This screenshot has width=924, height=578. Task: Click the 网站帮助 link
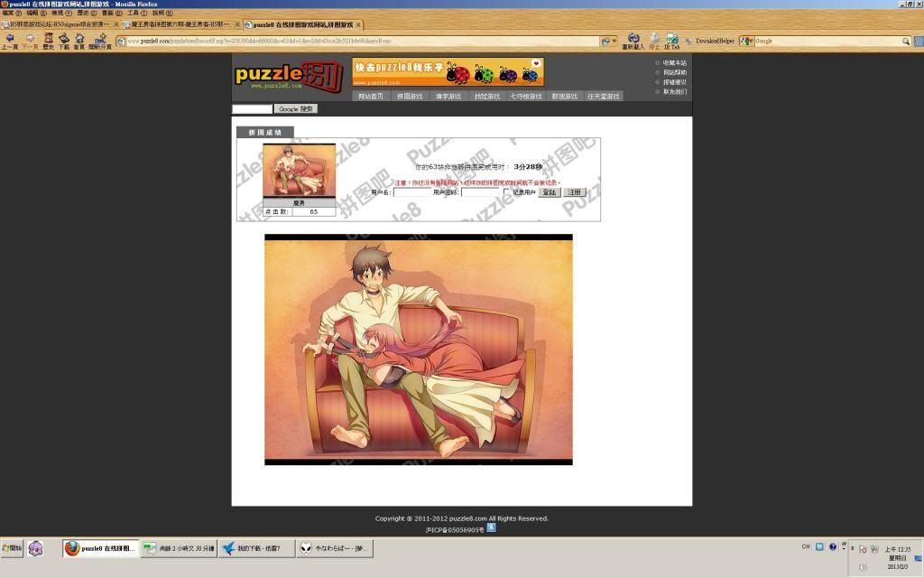(x=674, y=72)
